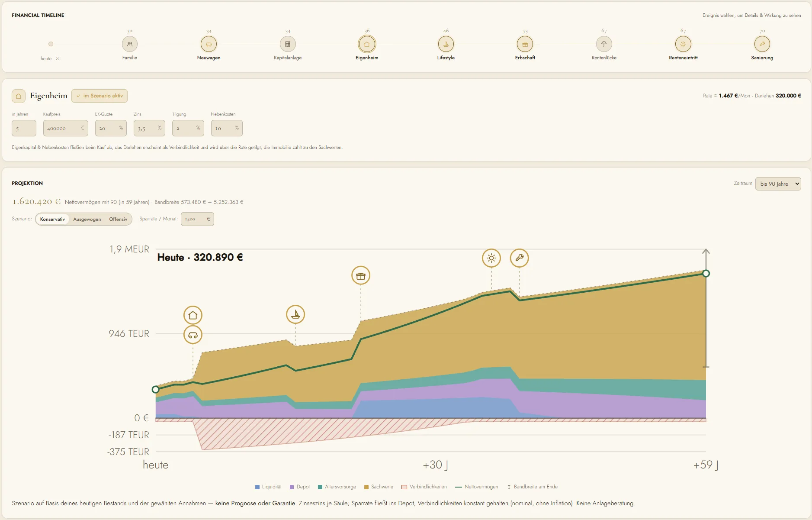
Task: Edit the Tilgung percentage field
Action: point(188,128)
